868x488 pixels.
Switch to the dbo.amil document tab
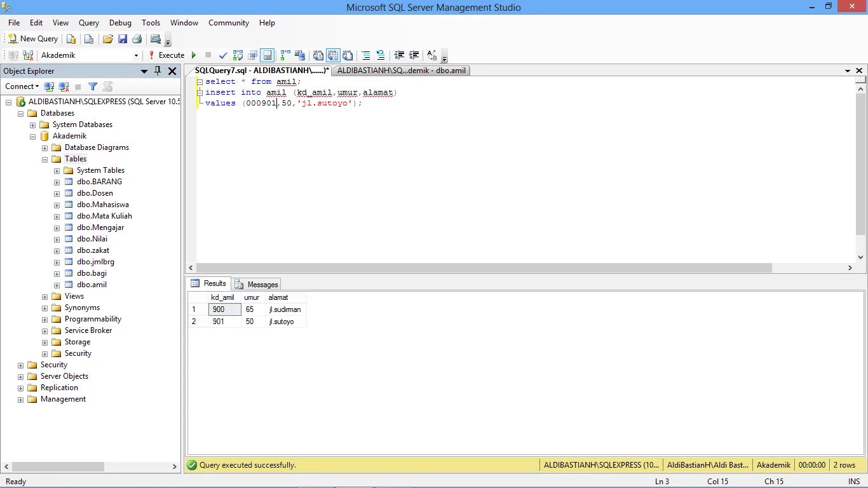[401, 71]
